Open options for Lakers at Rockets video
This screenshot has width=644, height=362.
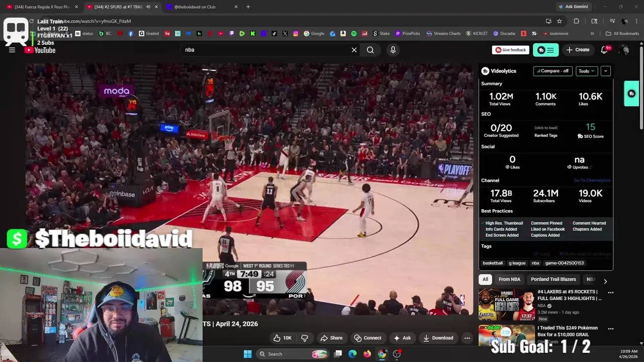click(x=611, y=292)
